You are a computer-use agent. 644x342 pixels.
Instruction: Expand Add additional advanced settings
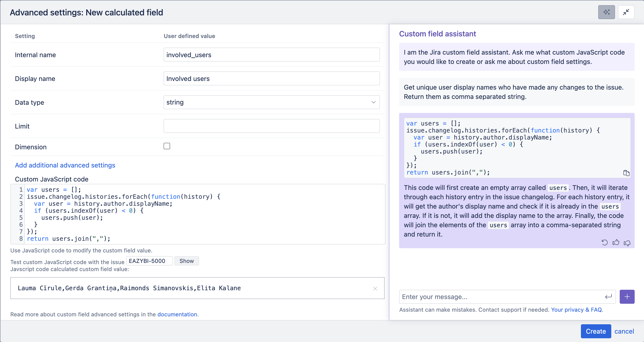(65, 165)
